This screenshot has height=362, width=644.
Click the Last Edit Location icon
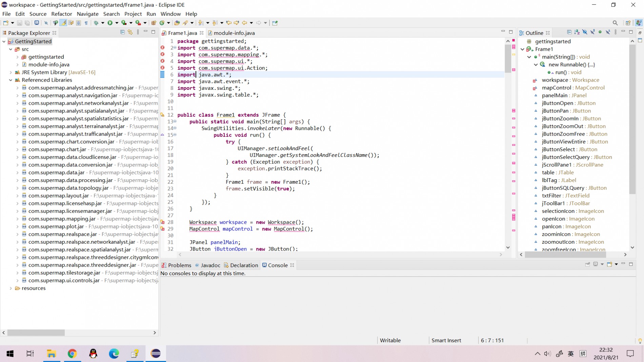(229, 23)
